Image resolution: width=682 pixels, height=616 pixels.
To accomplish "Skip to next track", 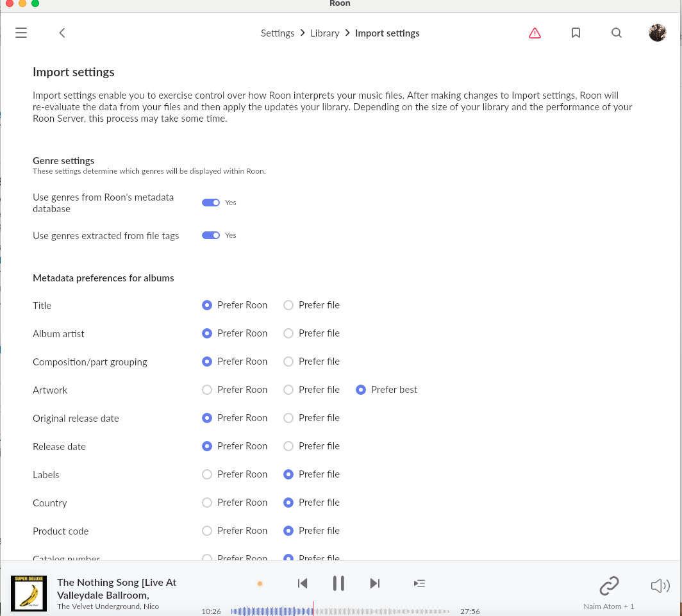I will [x=374, y=583].
